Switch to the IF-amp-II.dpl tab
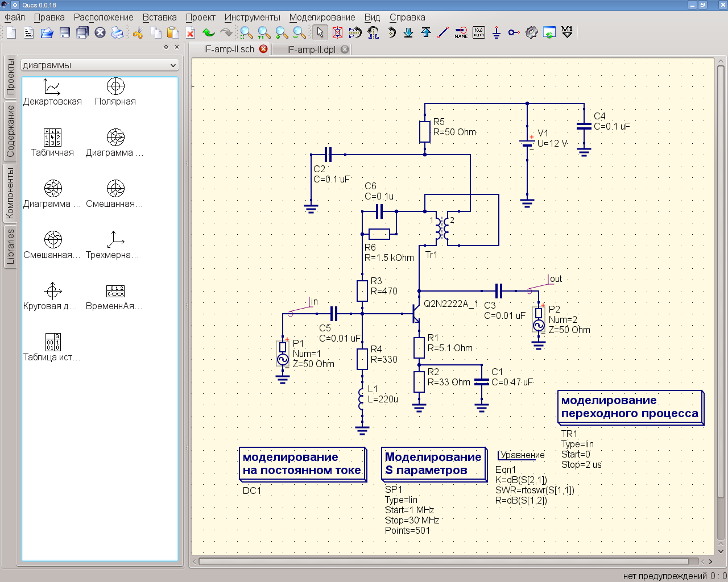Image resolution: width=728 pixels, height=582 pixels. click(311, 49)
